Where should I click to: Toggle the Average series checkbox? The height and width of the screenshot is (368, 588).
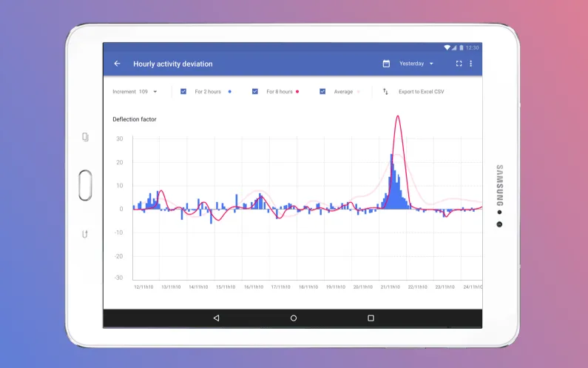322,92
